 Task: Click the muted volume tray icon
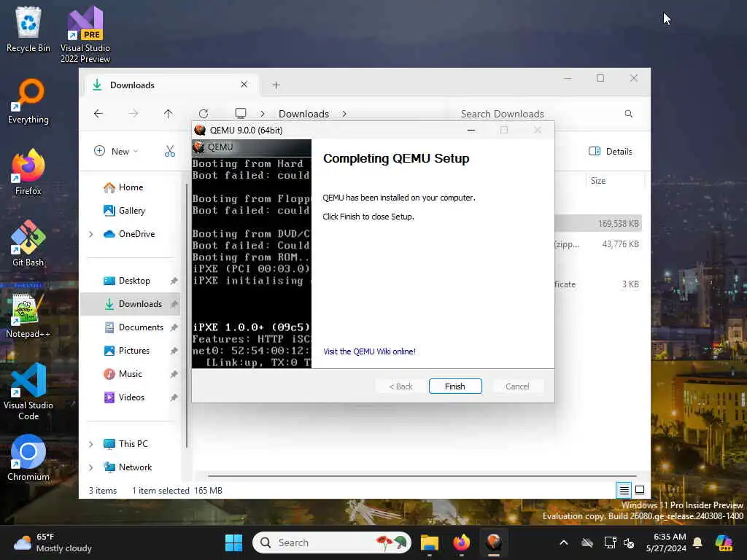click(629, 542)
